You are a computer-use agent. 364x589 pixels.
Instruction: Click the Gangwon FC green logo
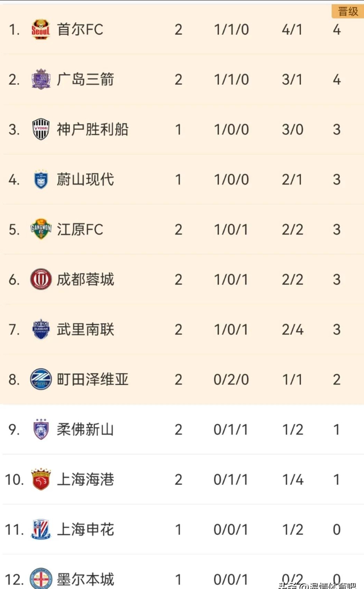point(41,229)
